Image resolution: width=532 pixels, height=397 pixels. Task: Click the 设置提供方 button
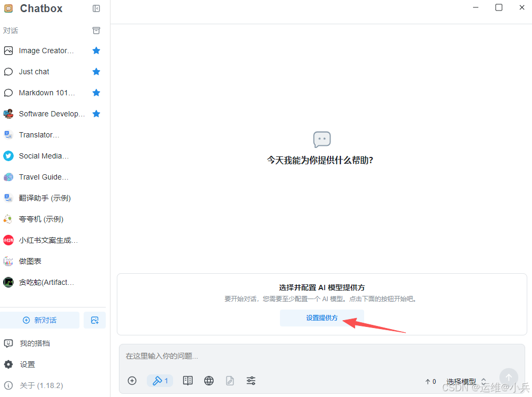click(x=322, y=318)
